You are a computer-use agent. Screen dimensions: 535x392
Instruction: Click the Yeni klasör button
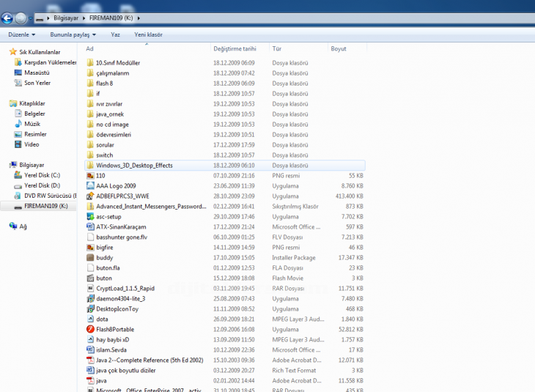point(148,34)
